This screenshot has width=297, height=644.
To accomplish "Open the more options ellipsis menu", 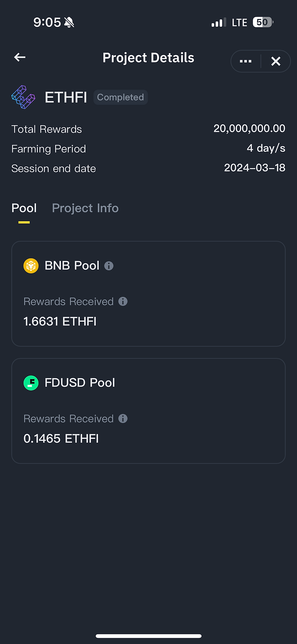I will click(x=245, y=61).
